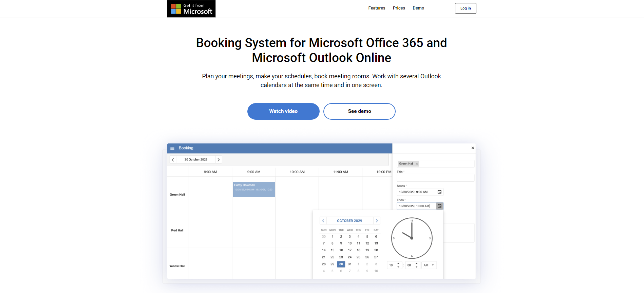Click into the Title field
Image resolution: width=644 pixels, height=293 pixels.
tap(435, 178)
